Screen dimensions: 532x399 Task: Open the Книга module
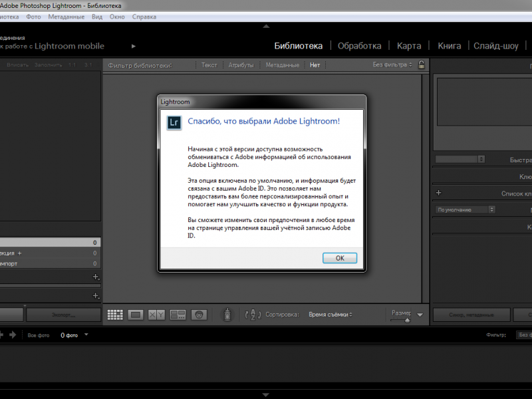pyautogui.click(x=450, y=46)
